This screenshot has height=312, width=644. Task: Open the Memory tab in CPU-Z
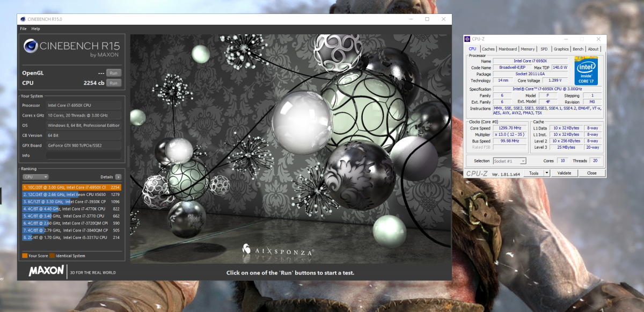click(x=528, y=49)
